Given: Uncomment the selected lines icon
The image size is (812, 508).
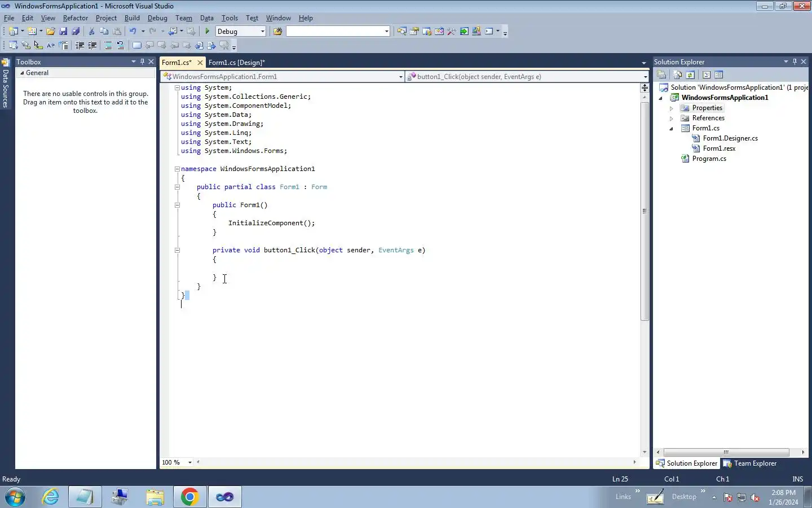Looking at the screenshot, I should coord(120,46).
